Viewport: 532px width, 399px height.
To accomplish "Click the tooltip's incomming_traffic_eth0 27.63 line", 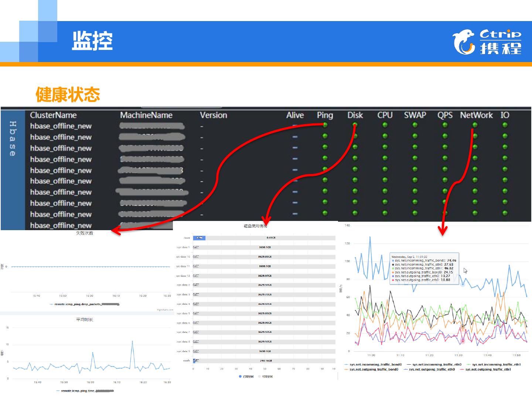I will [x=423, y=265].
